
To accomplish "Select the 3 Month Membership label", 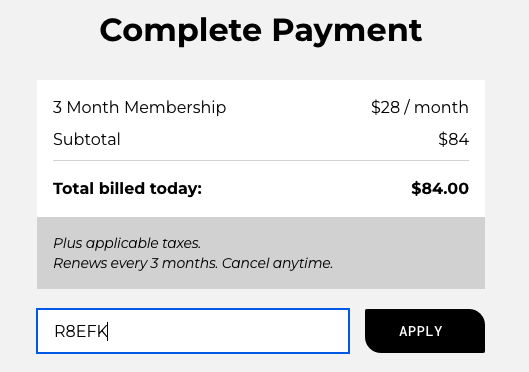I will [x=139, y=108].
